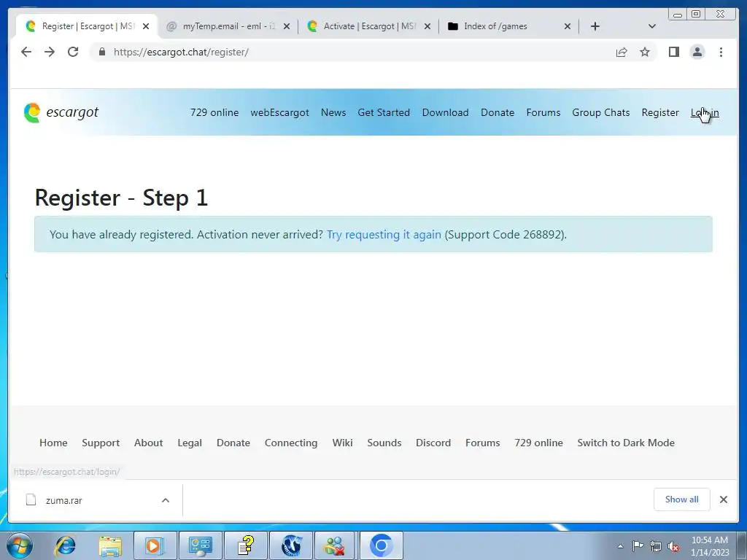Open the footer Home link
The image size is (747, 560).
coord(53,443)
